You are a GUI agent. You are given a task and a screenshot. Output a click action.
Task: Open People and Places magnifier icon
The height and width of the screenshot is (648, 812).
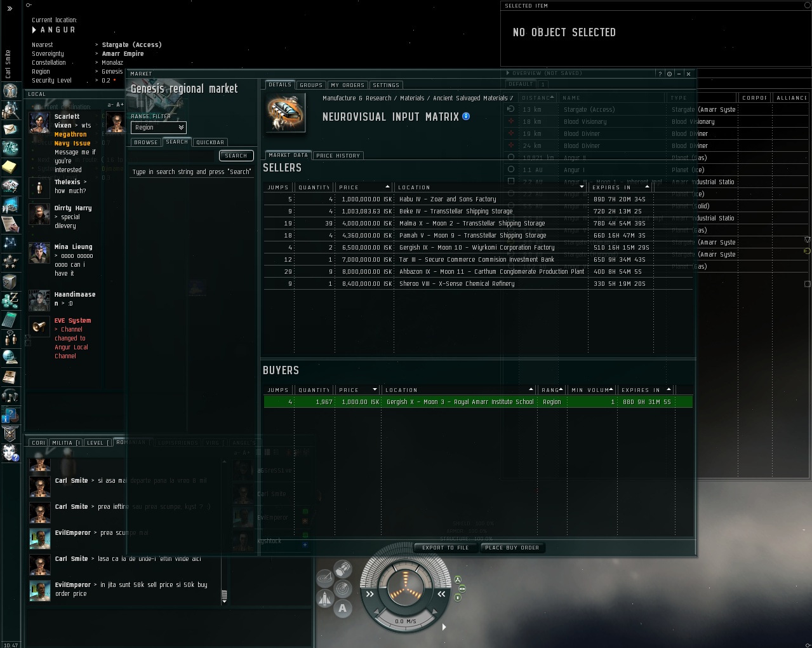(10, 111)
